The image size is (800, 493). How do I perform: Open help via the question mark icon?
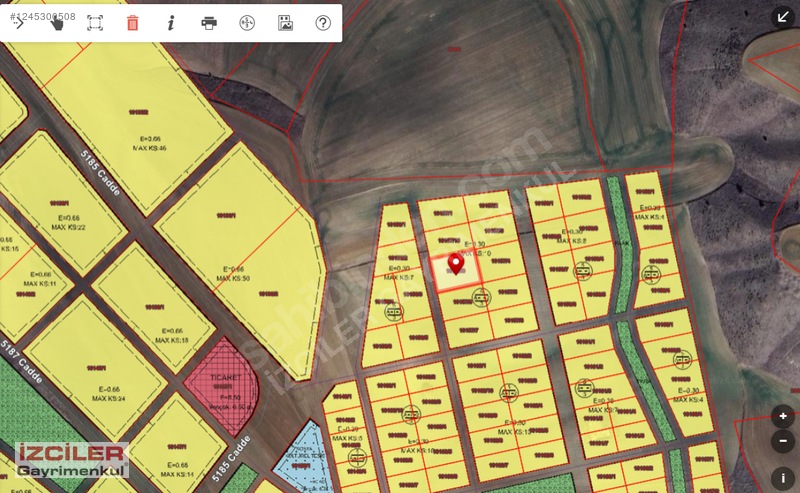(323, 23)
